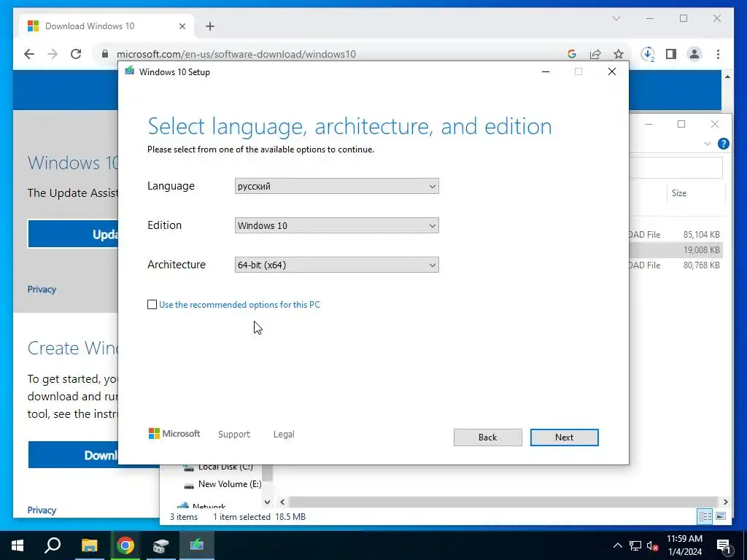Open the Architecture dropdown showing 64-bit (x64)
747x560 pixels.
[336, 265]
